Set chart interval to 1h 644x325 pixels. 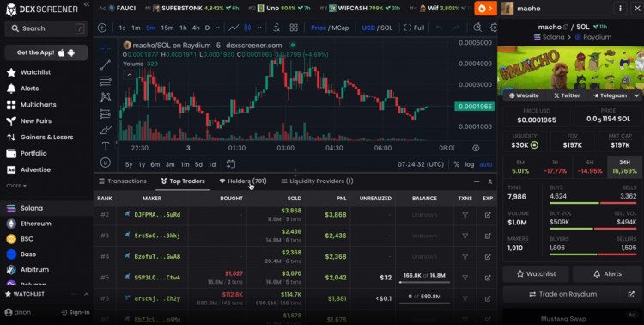[x=183, y=28]
